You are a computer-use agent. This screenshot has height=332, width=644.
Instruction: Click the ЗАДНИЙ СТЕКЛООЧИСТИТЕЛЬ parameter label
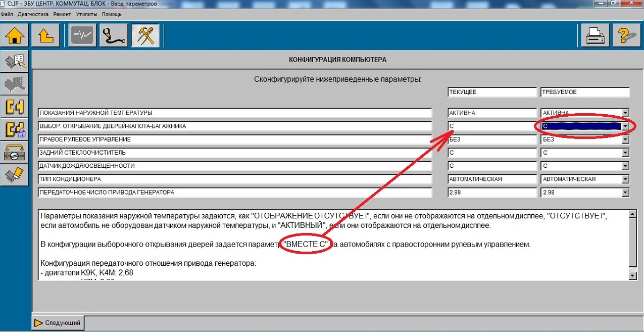coord(235,153)
